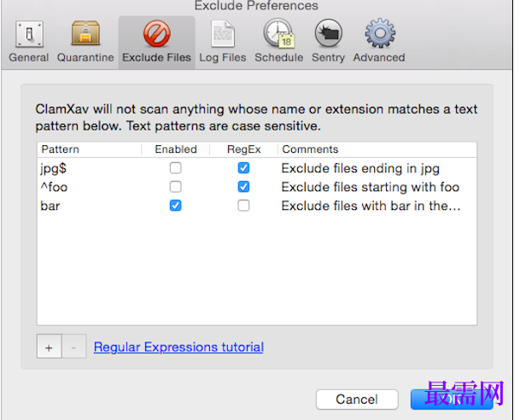Click the Enabled column header
This screenshot has height=420, width=520.
(x=176, y=149)
